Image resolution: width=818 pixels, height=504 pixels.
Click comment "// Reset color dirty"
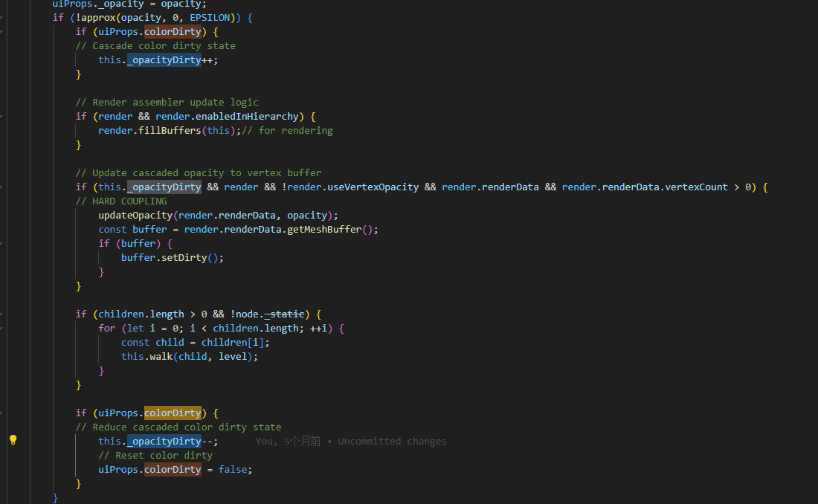(155, 455)
